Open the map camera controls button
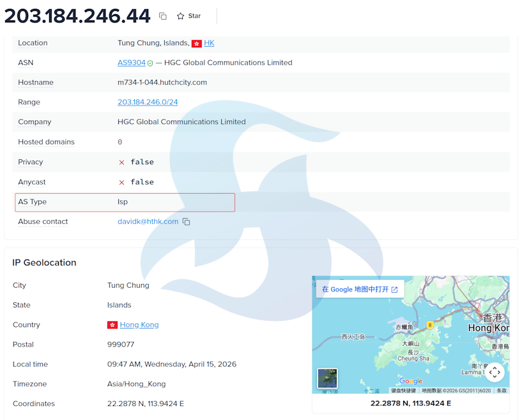The image size is (524, 420). pos(495,372)
